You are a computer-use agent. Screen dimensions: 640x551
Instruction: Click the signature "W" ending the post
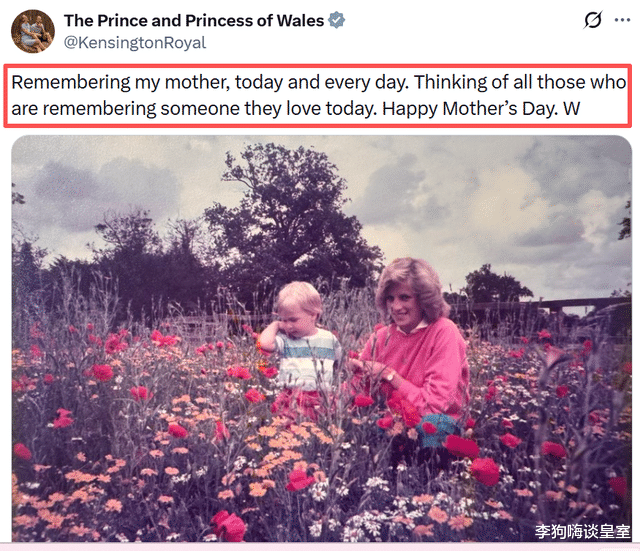pos(573,108)
